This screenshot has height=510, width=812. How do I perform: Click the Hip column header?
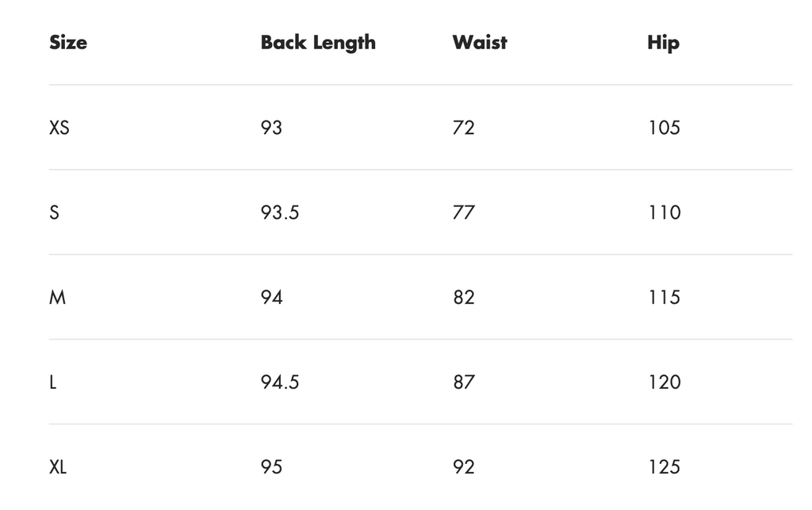click(663, 43)
